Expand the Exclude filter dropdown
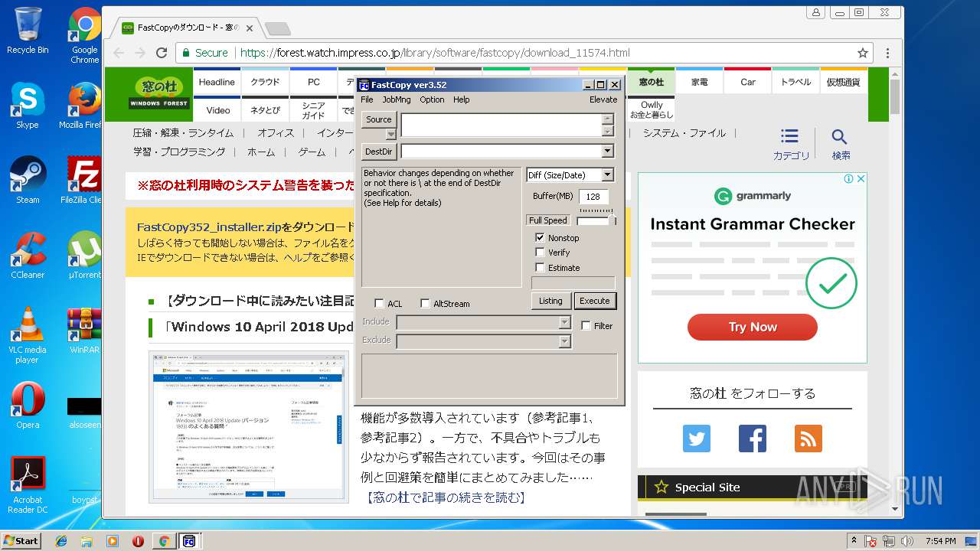Image resolution: width=980 pixels, height=551 pixels. point(565,341)
